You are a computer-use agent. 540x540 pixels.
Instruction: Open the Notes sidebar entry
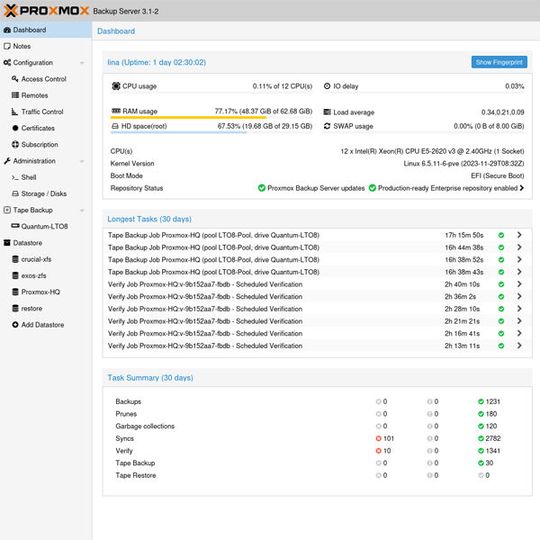[46, 46]
